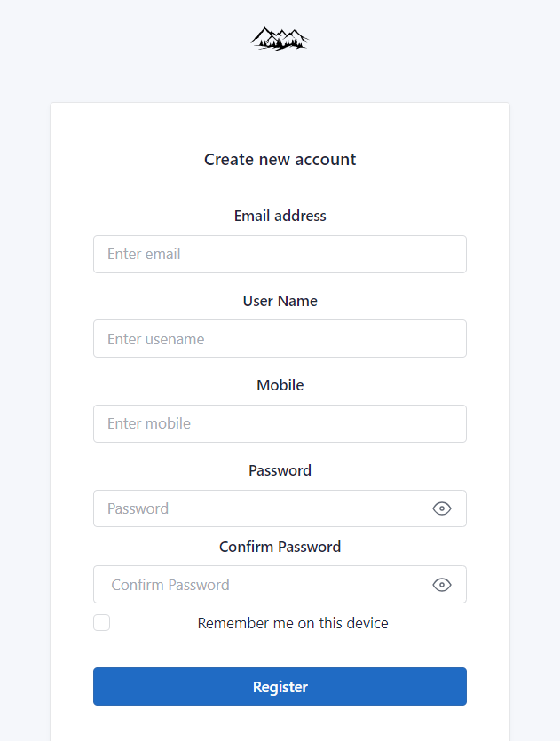Click the "Mobile" field label
Screen dimensions: 560x741
click(x=280, y=385)
